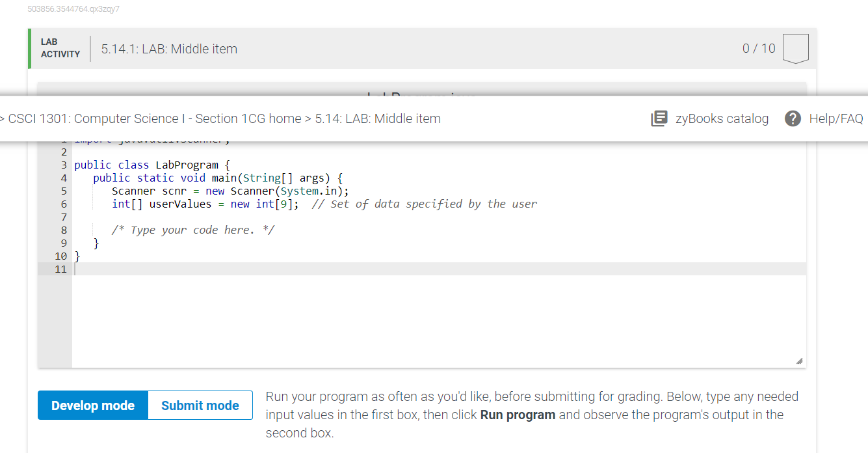The image size is (868, 453).
Task: Select the Develop mode tab
Action: [x=92, y=405]
